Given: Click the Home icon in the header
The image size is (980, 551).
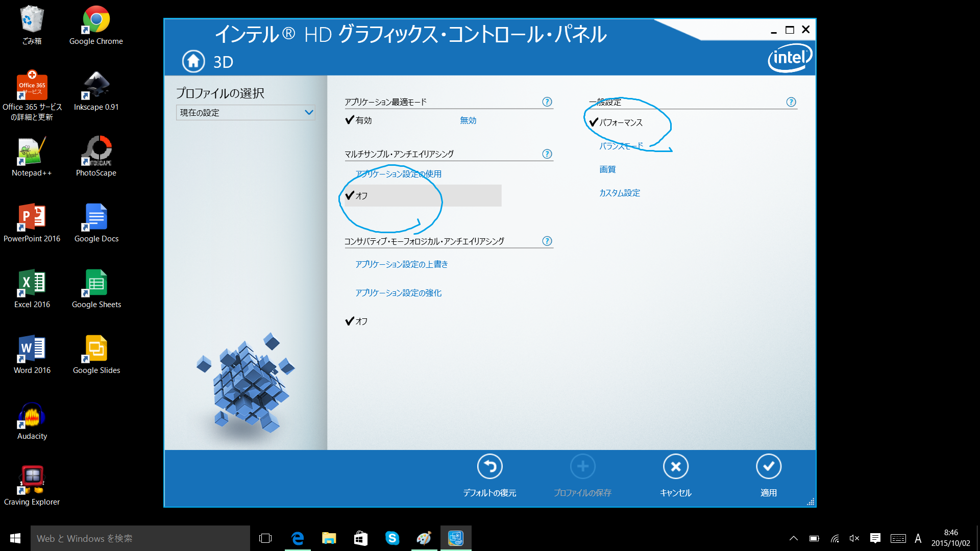Looking at the screenshot, I should pos(193,61).
